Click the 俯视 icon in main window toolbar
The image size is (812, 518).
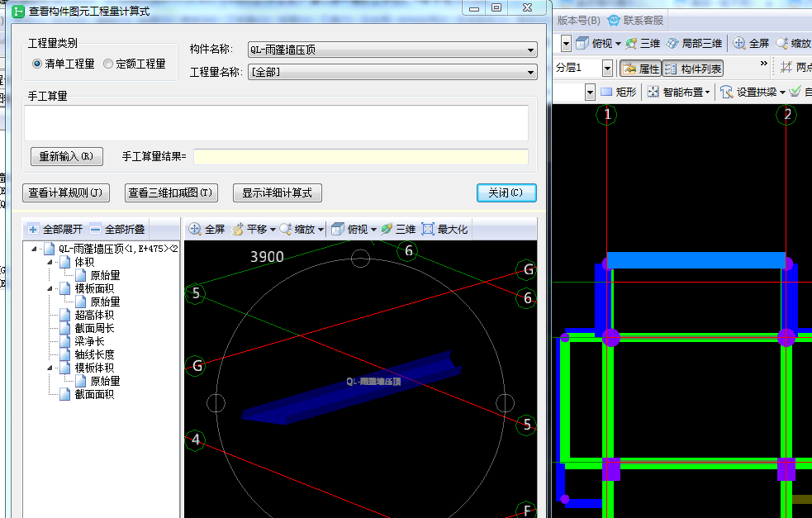click(582, 44)
